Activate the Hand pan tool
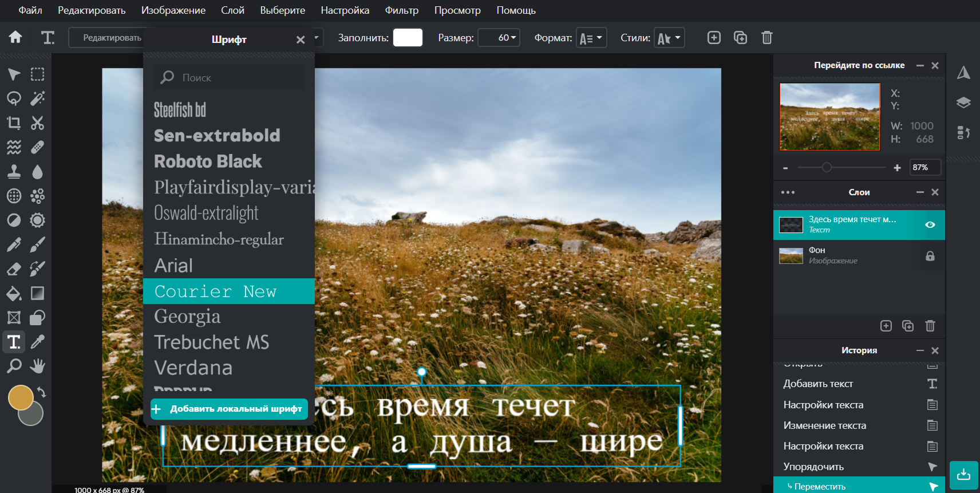The image size is (980, 493). pyautogui.click(x=37, y=366)
